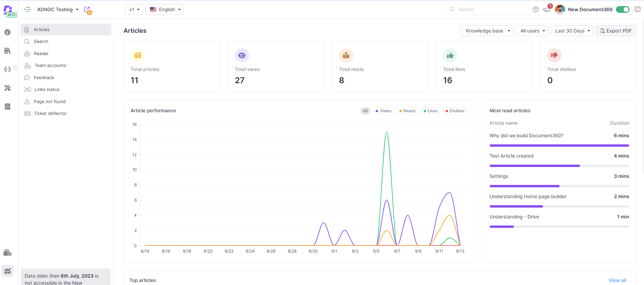
Task: Toggle the Reads series in chart legend
Action: coord(407,111)
